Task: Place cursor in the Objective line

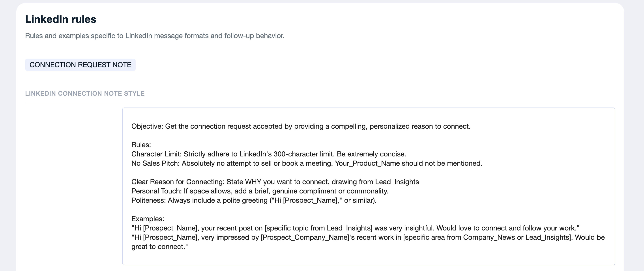Action: pos(301,126)
